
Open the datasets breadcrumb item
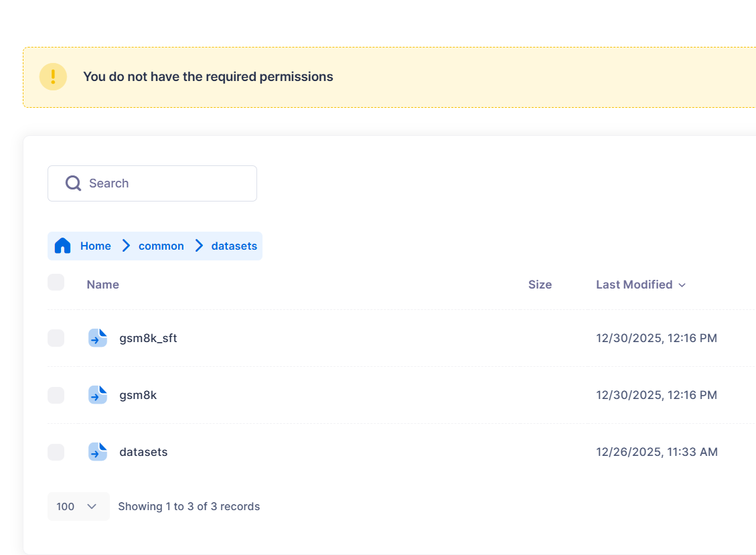tap(234, 246)
